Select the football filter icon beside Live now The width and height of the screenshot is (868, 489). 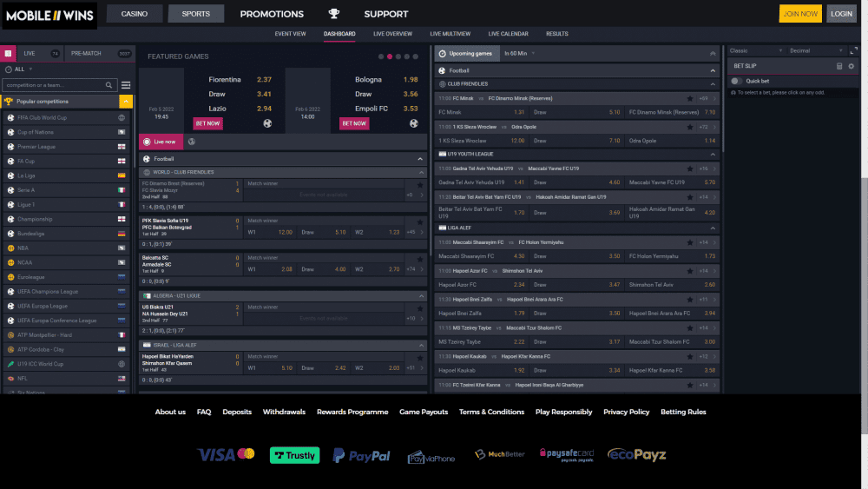[x=192, y=142]
